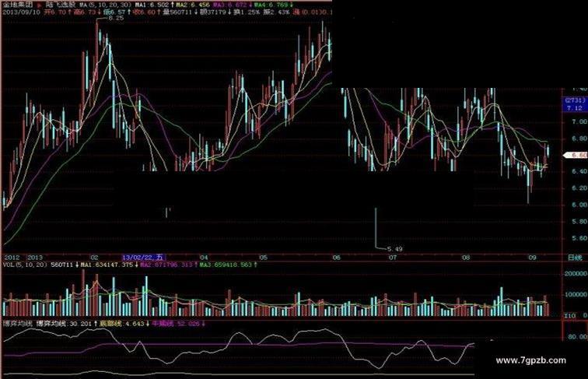
Task: Click the low price 低6.57
Action: [x=114, y=12]
